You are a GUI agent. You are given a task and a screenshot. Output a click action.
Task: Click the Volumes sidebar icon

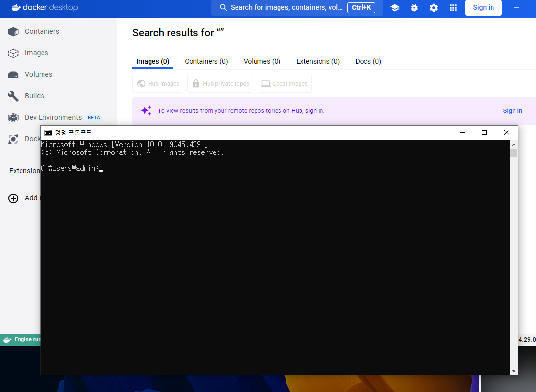(x=13, y=75)
